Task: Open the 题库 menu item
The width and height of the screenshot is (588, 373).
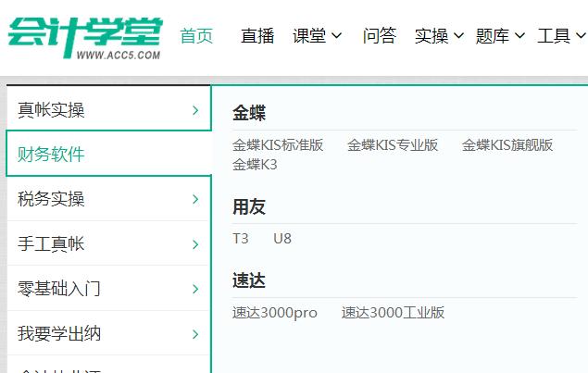Action: 493,36
